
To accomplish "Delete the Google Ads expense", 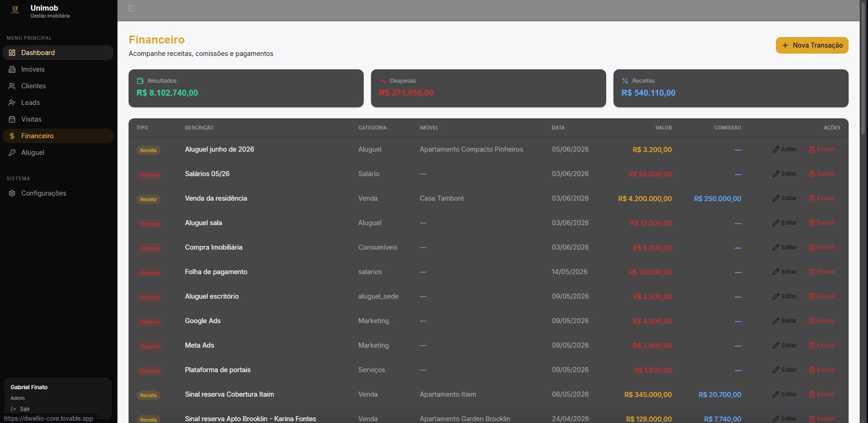I will pyautogui.click(x=822, y=321).
